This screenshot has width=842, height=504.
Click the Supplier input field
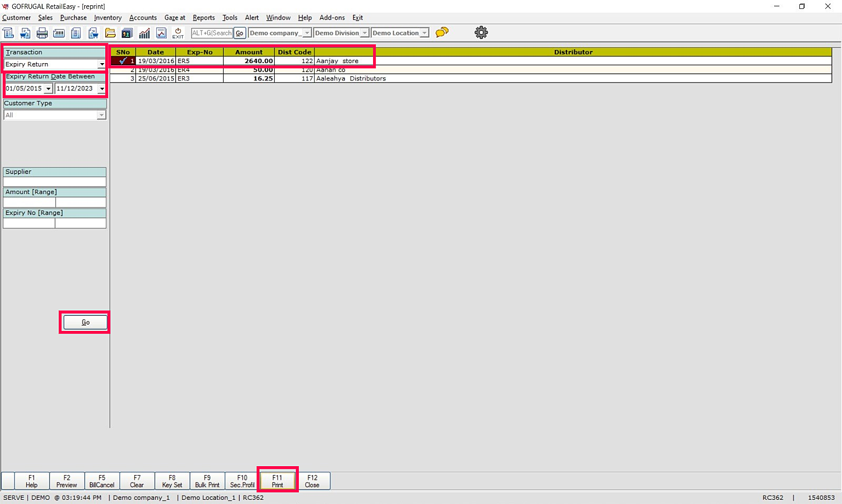(x=55, y=182)
